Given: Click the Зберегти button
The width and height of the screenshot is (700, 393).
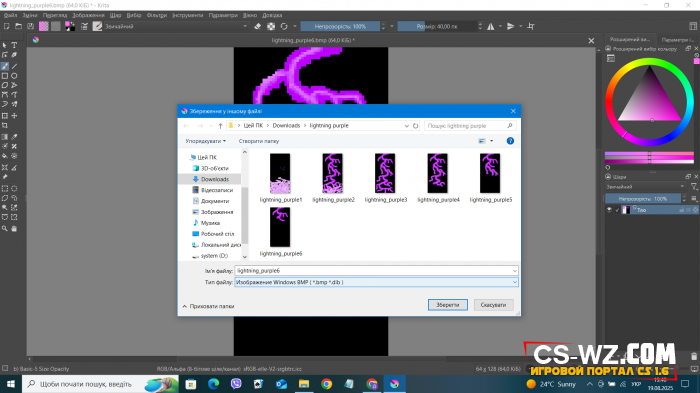Looking at the screenshot, I should tap(448, 305).
